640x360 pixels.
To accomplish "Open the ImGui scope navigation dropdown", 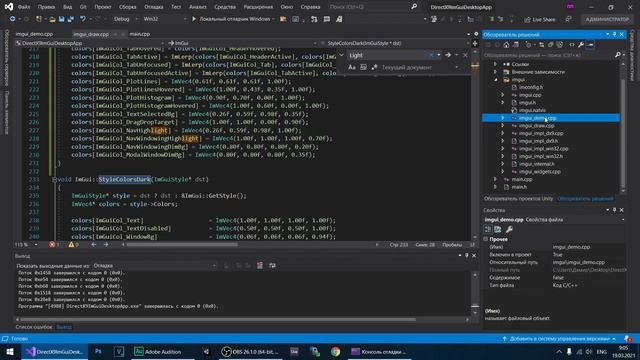I will point(242,43).
